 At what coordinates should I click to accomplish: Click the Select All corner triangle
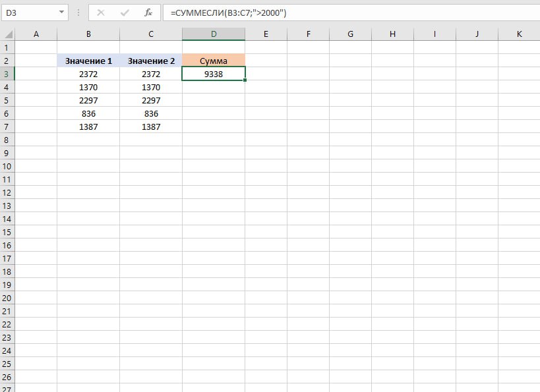pos(7,34)
